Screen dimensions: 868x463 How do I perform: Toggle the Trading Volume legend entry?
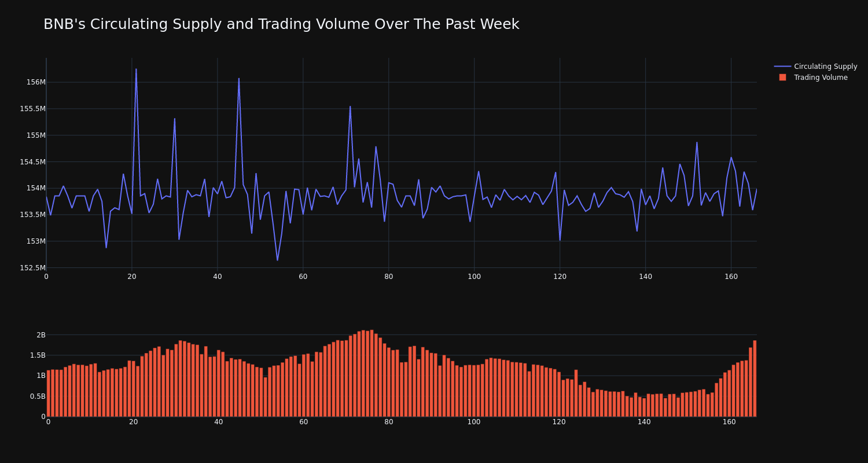[815, 78]
